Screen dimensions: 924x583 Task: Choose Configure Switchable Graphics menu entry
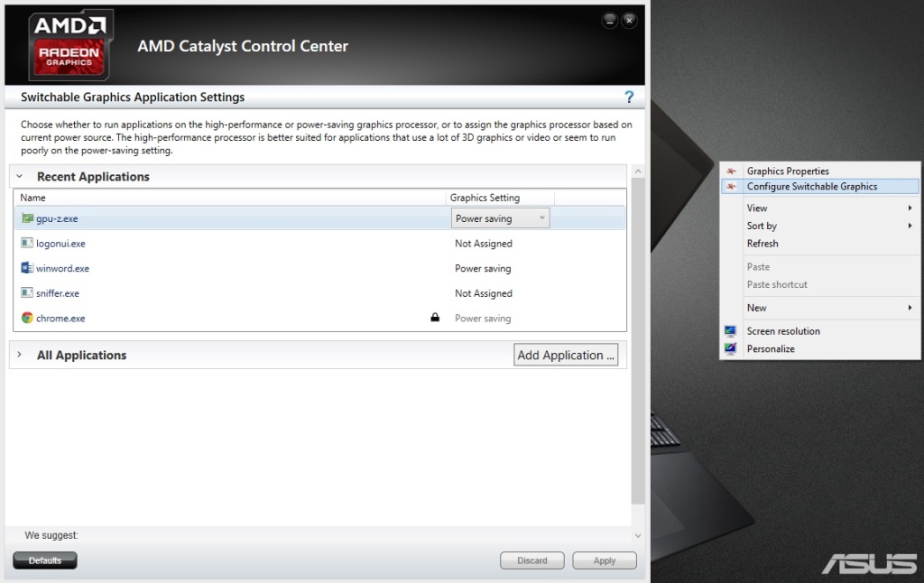pyautogui.click(x=819, y=186)
